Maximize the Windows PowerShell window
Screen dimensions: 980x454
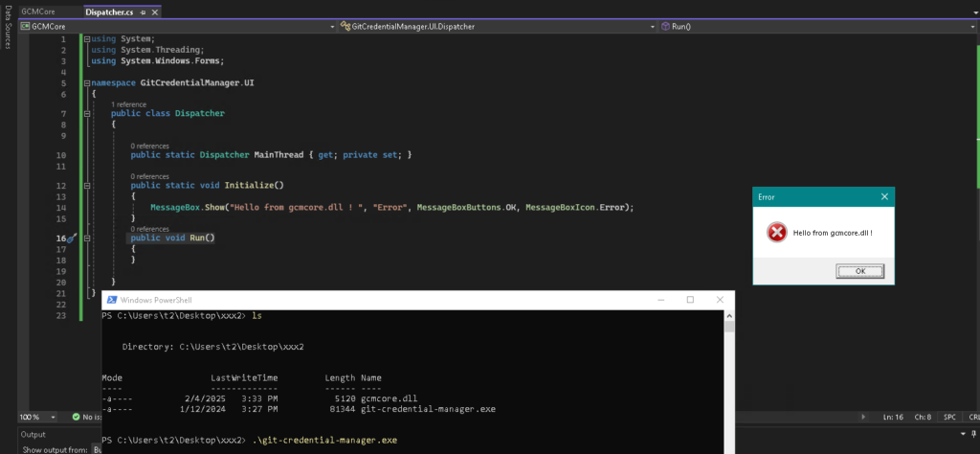pyautogui.click(x=690, y=300)
